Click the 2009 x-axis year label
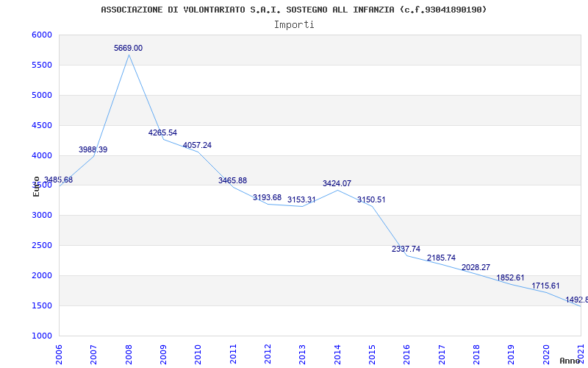 (x=163, y=355)
